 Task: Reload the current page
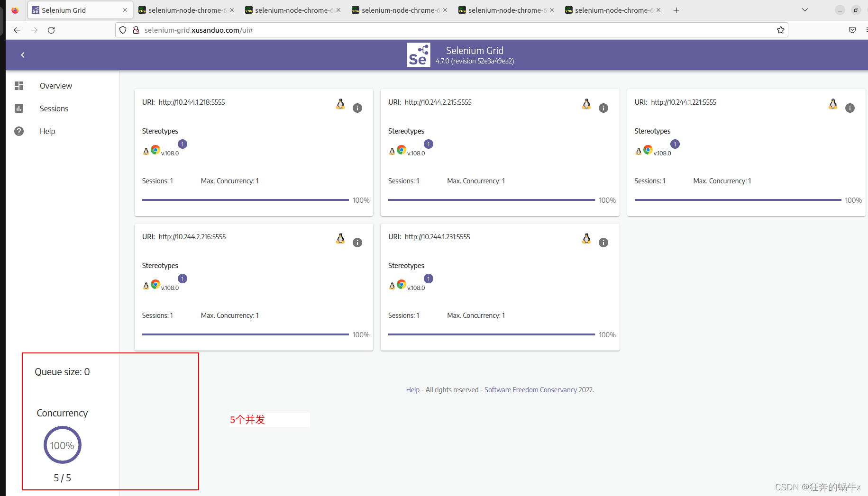pyautogui.click(x=51, y=30)
